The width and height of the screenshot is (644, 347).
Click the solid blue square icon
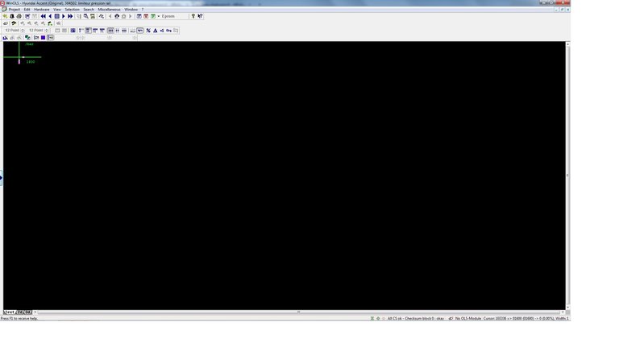point(43,38)
